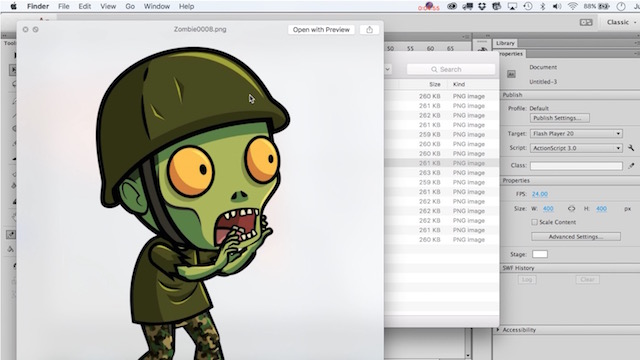This screenshot has width=640, height=360.
Task: Click the Document icon in Properties panel
Action: point(511,74)
